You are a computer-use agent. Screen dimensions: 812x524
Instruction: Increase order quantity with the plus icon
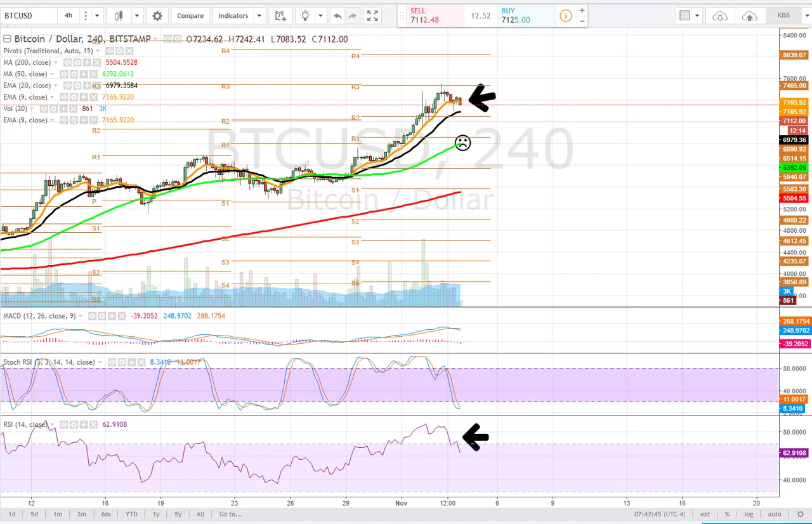click(582, 11)
